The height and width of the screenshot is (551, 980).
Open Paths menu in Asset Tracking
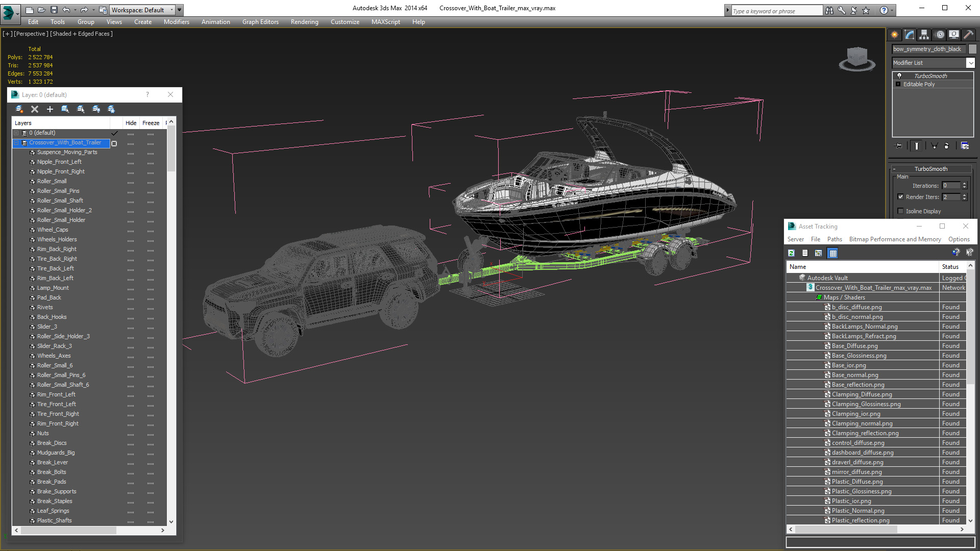click(835, 239)
